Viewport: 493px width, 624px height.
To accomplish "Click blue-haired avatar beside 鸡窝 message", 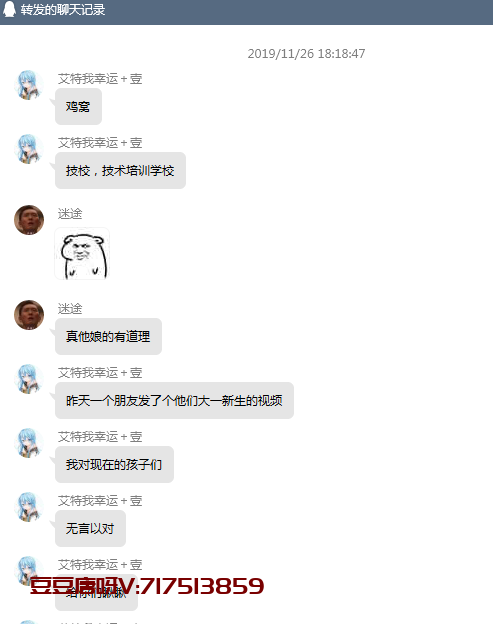I will (29, 85).
